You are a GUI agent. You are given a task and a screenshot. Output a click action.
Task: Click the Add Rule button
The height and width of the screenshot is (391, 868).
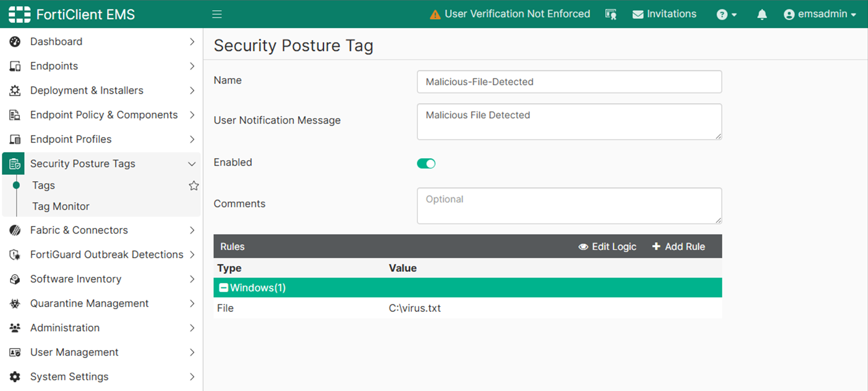(x=678, y=247)
